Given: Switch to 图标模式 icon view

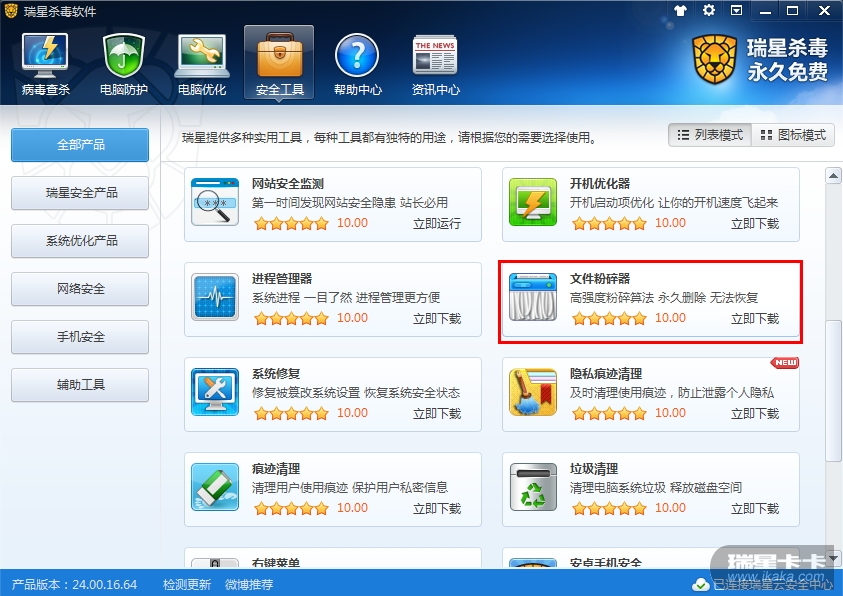Looking at the screenshot, I should pyautogui.click(x=793, y=135).
